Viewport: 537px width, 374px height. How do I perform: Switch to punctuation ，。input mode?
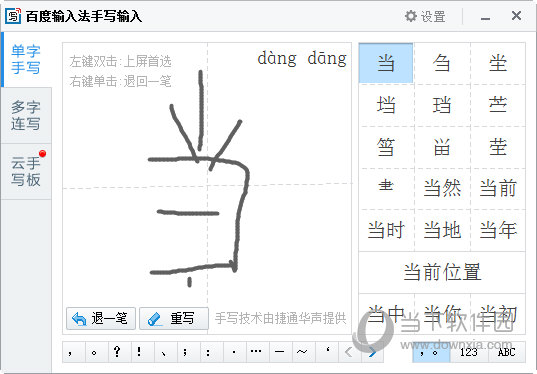[431, 352]
